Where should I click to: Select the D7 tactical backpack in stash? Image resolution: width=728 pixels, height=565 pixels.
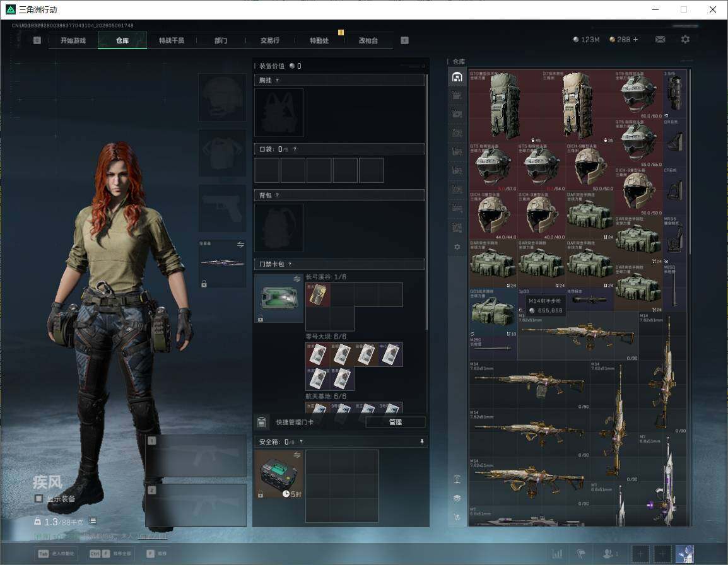click(578, 106)
